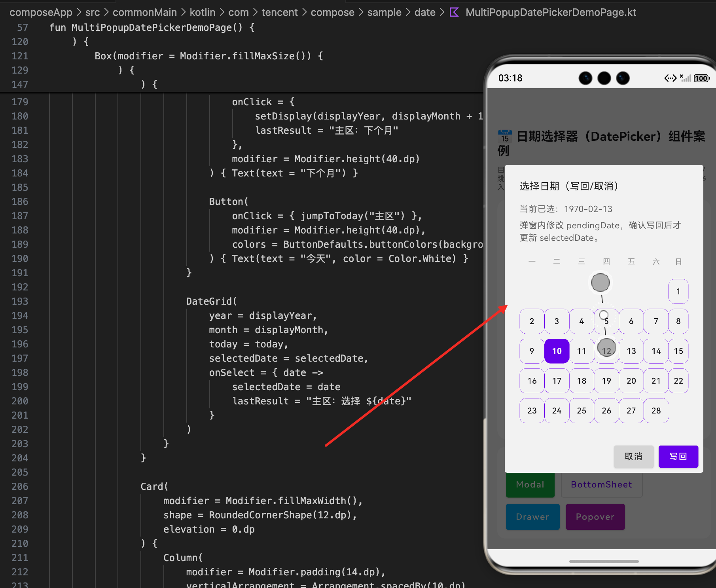Click dimmed Popover button
This screenshot has width=716, height=588.
coord(595,517)
